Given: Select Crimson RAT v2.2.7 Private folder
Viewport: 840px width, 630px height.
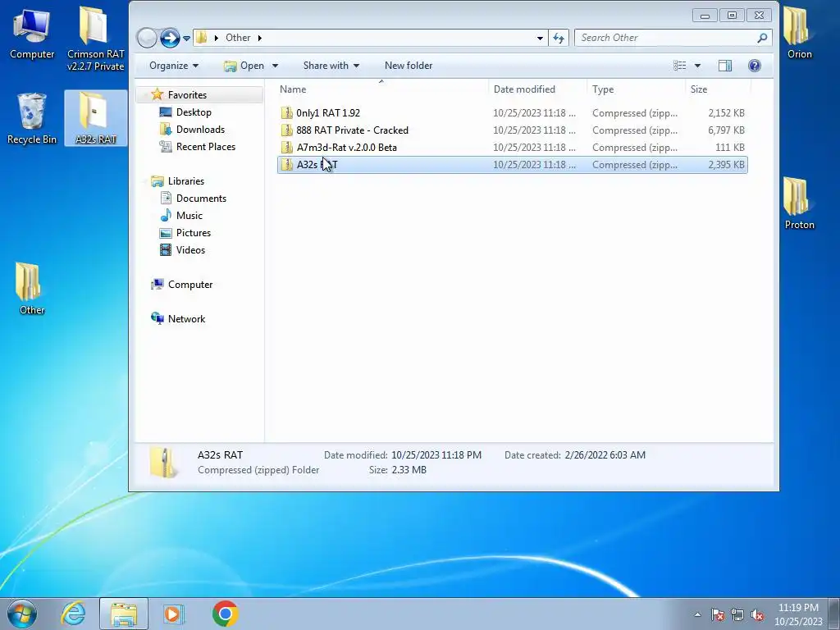Looking at the screenshot, I should click(95, 39).
